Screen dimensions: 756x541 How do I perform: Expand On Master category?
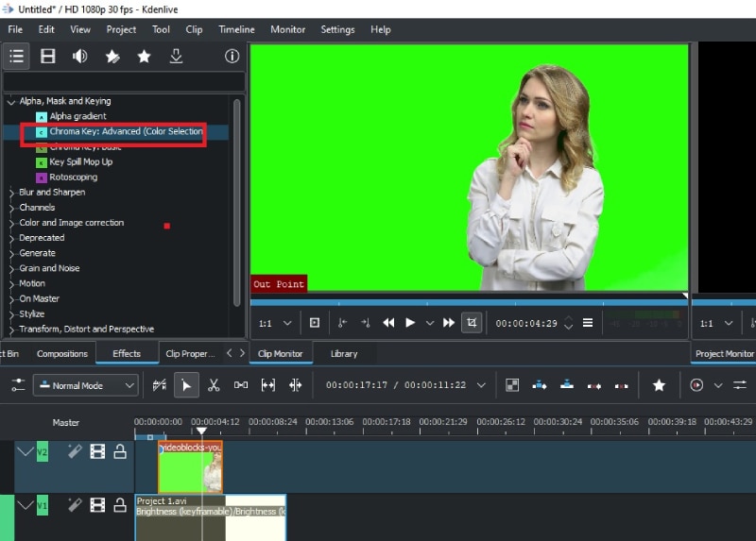(x=11, y=299)
